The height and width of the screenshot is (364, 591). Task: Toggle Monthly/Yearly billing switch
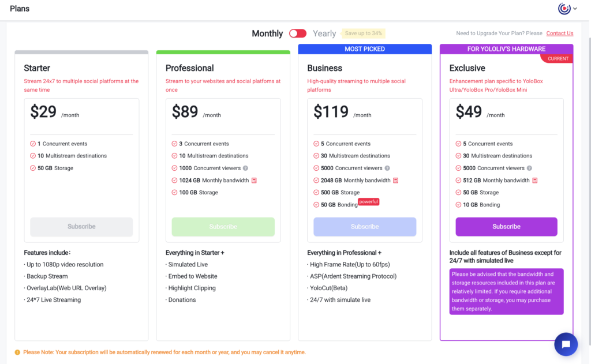[298, 33]
